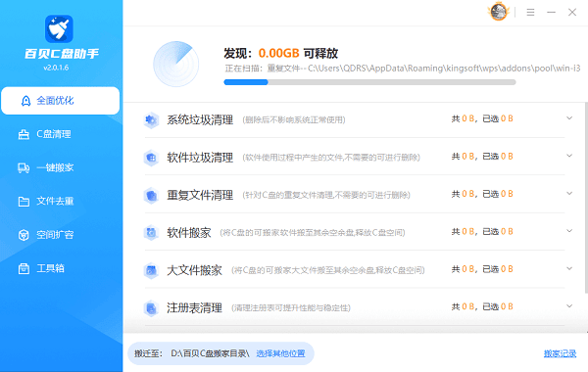
Task: Click the 空间扩容 hexagon icon in sidebar
Action: [24, 235]
